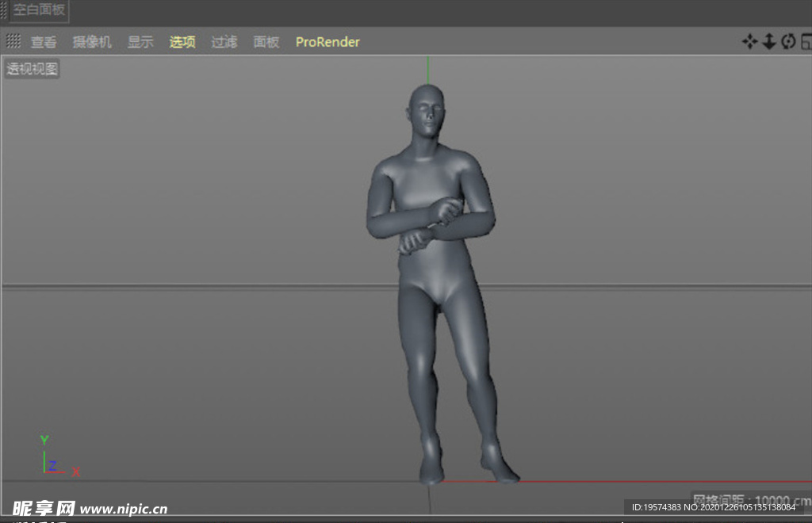
Task: Click the pan camera move icon
Action: (749, 42)
